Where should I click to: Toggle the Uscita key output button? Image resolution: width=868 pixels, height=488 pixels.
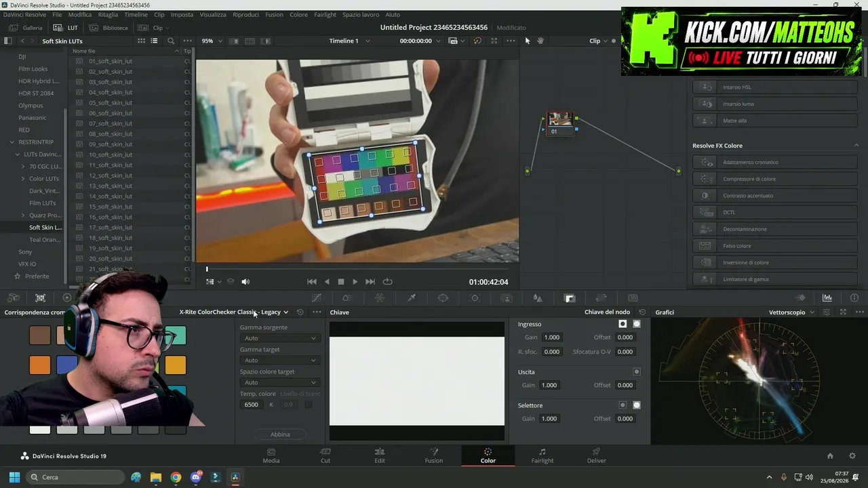[x=637, y=372]
